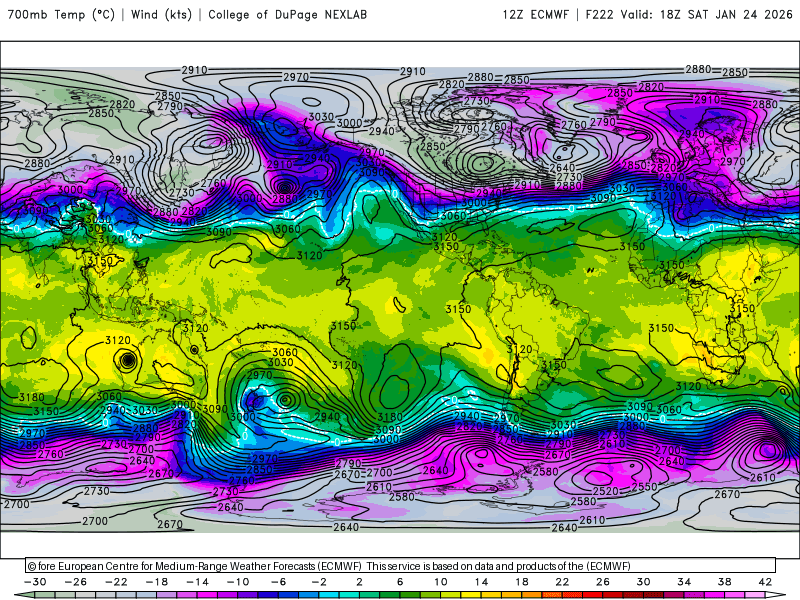Select the 14 colorbar label

[x=481, y=582]
